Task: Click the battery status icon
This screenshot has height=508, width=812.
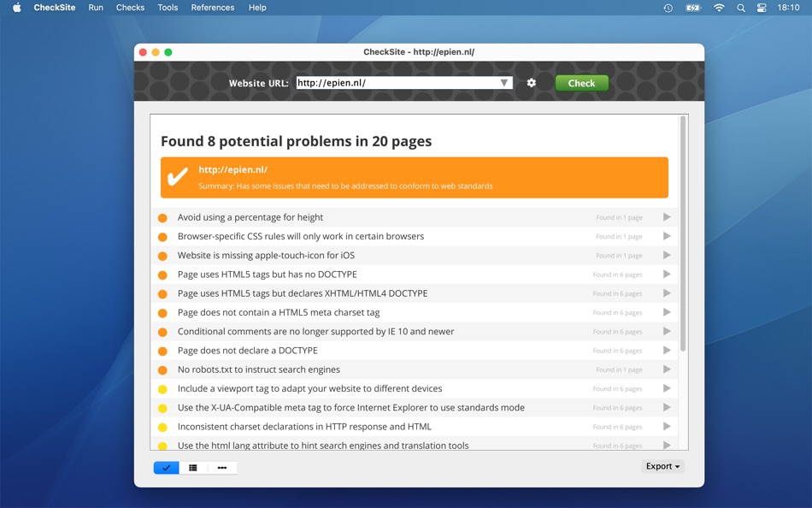Action: [693, 8]
